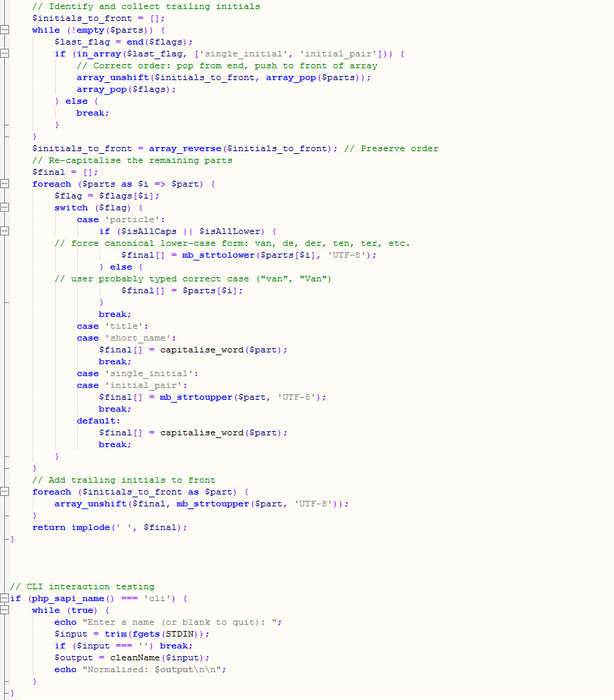Click the comment '// CLI interaction testing'
The width and height of the screenshot is (614, 700).
point(82,586)
